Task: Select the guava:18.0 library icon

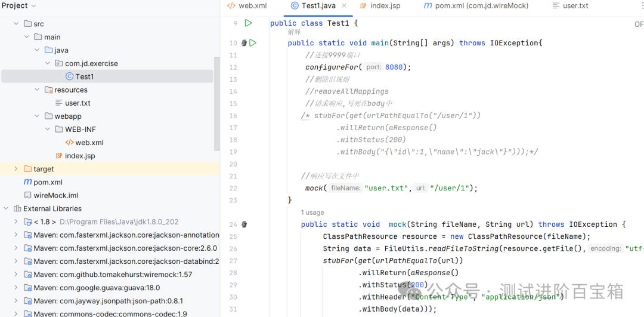Action: 27,287
